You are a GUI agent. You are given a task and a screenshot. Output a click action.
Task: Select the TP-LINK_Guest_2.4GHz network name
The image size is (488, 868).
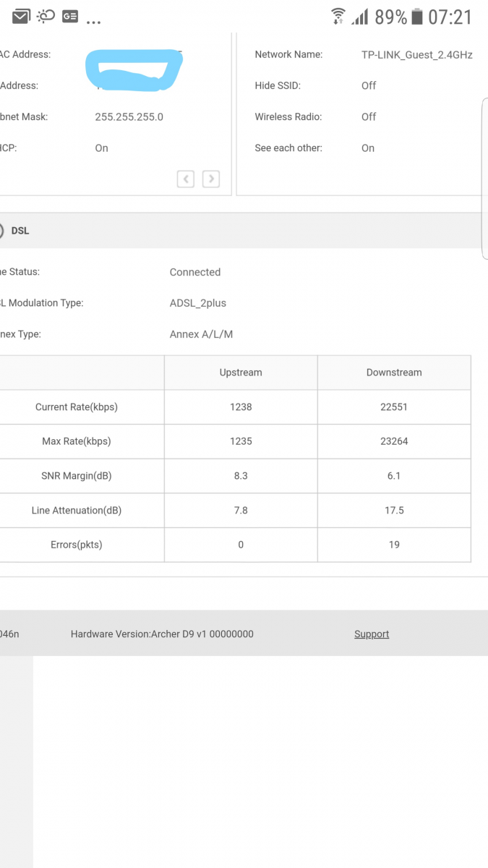pos(417,54)
